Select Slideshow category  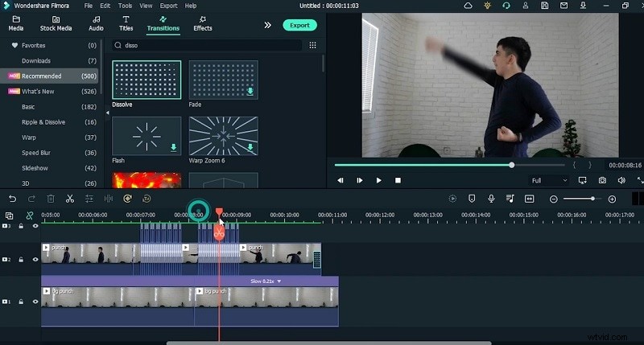point(49,168)
